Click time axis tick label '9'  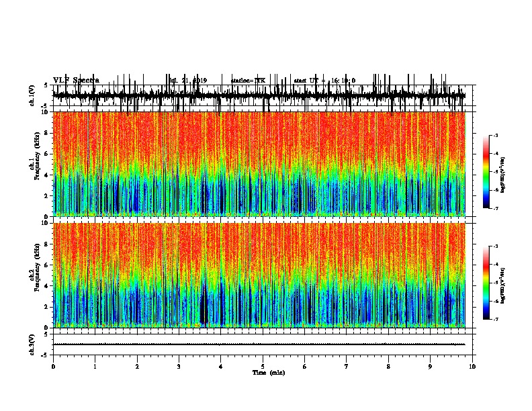pos(430,366)
